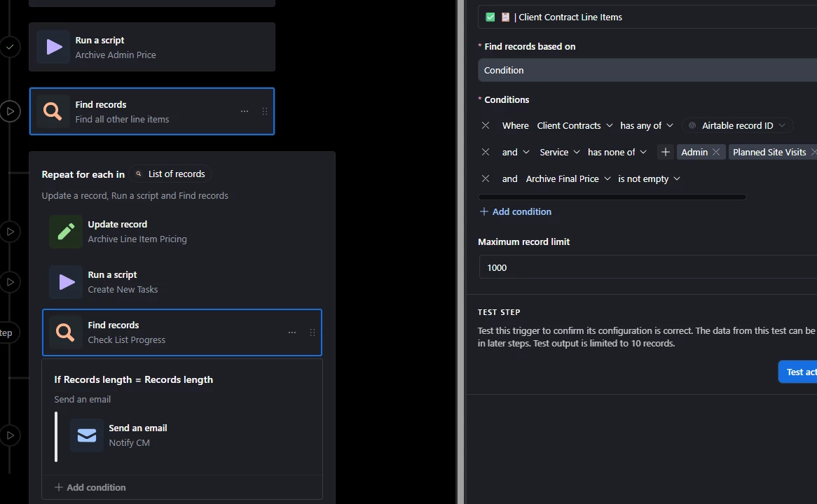Screen dimensions: 817x504
Task: Remove the Admin tag from the Service condition
Action: click(716, 152)
